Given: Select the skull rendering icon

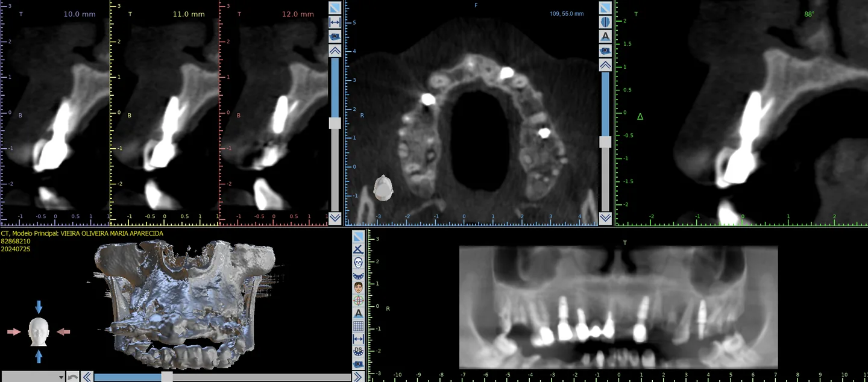Looking at the screenshot, I should pos(359,262).
